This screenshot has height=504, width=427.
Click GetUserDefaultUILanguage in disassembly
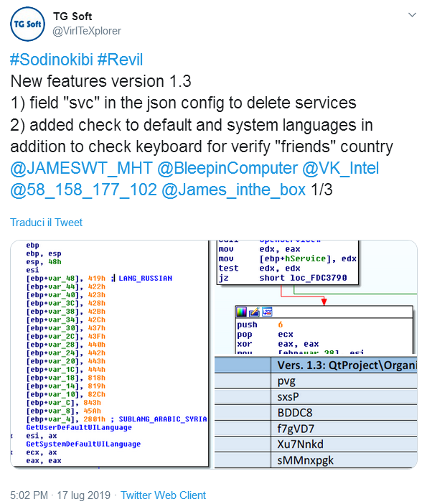pyautogui.click(x=79, y=427)
